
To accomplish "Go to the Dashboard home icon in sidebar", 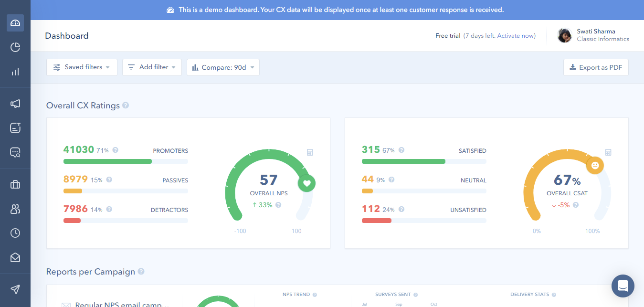I will [x=15, y=22].
